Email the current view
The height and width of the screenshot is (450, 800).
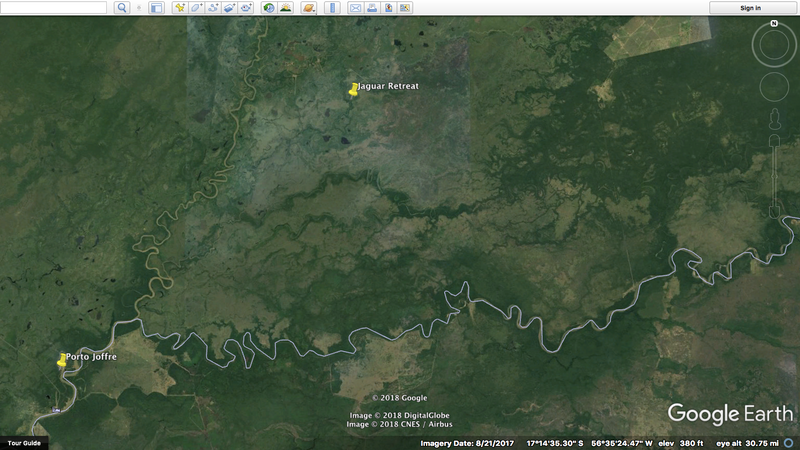tap(355, 8)
